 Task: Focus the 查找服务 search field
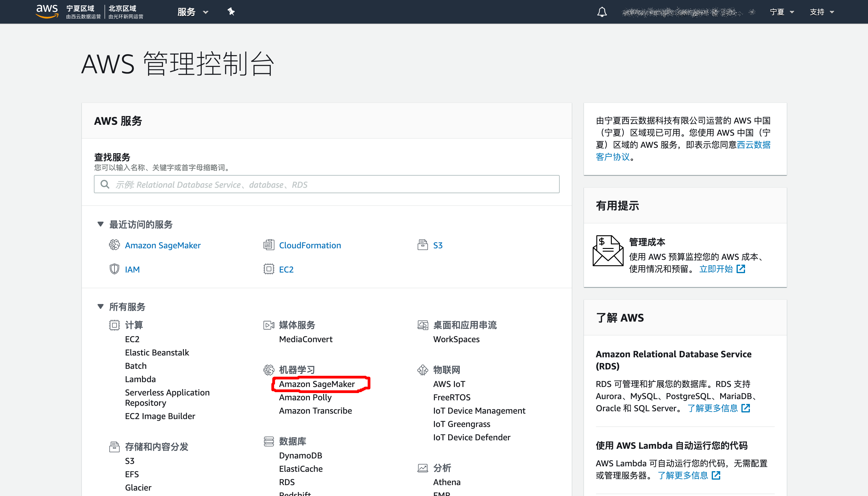[327, 184]
